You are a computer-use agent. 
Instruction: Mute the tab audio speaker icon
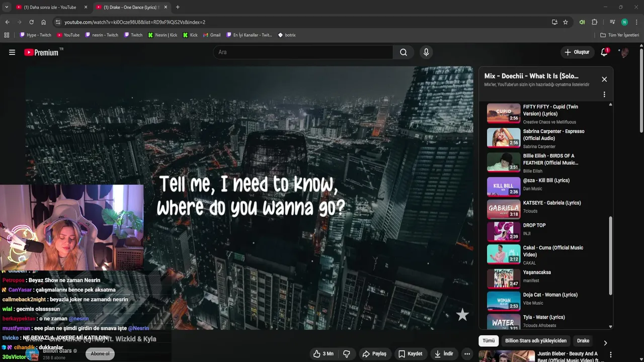[x=582, y=22]
